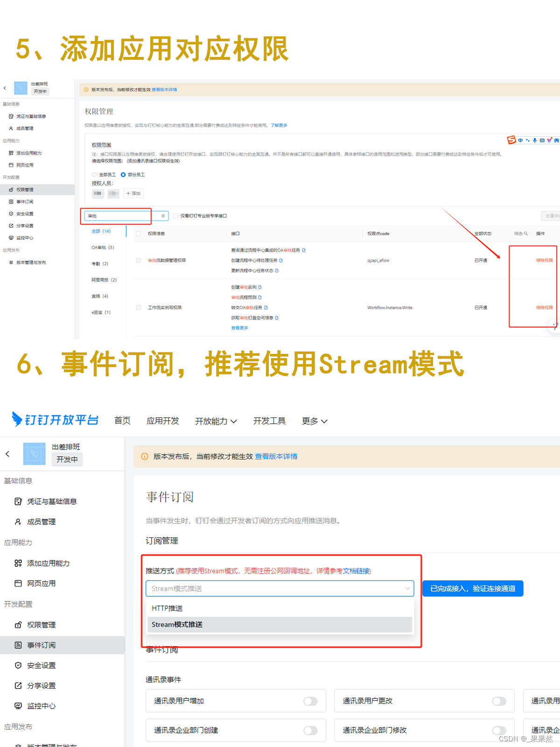Toggle 通讯录用户更改 switch
Viewport: 560px width, 747px height.
(x=499, y=701)
